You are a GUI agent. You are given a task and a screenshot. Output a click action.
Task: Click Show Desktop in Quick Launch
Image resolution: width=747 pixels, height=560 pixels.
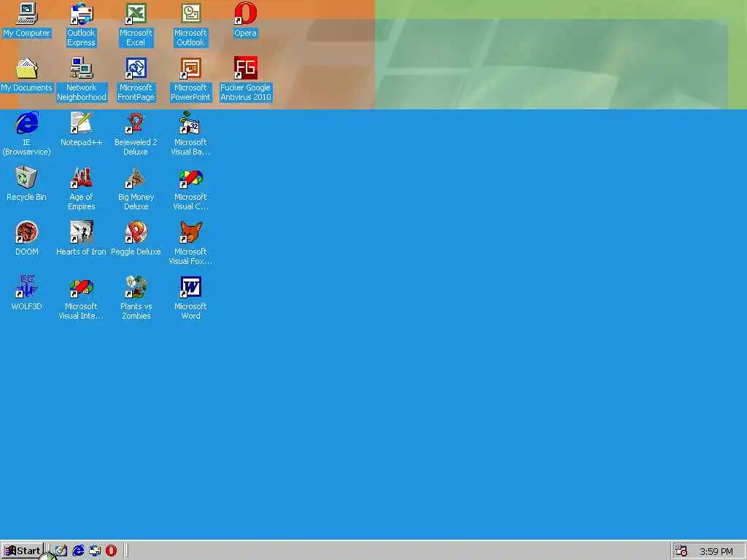pos(61,551)
